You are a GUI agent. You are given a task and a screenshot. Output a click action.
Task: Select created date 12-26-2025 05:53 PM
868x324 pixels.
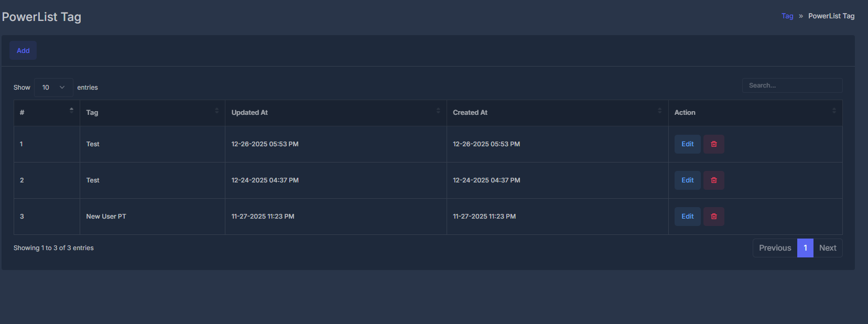click(486, 144)
